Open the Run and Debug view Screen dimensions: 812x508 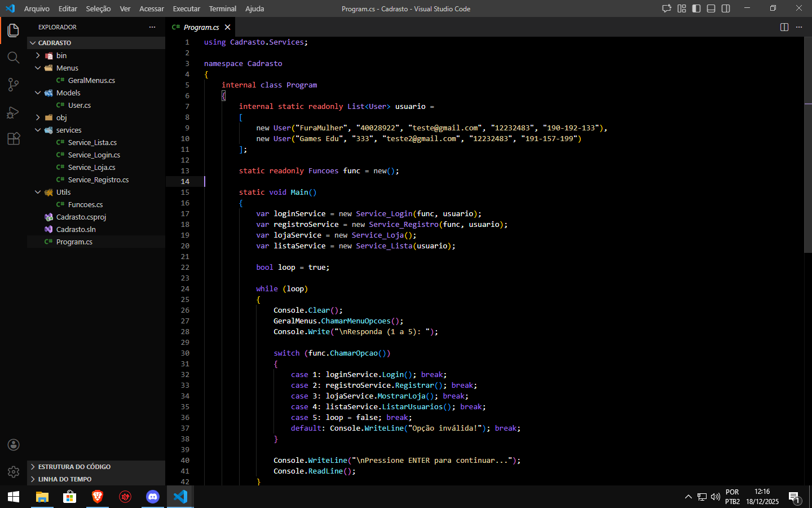coord(14,112)
